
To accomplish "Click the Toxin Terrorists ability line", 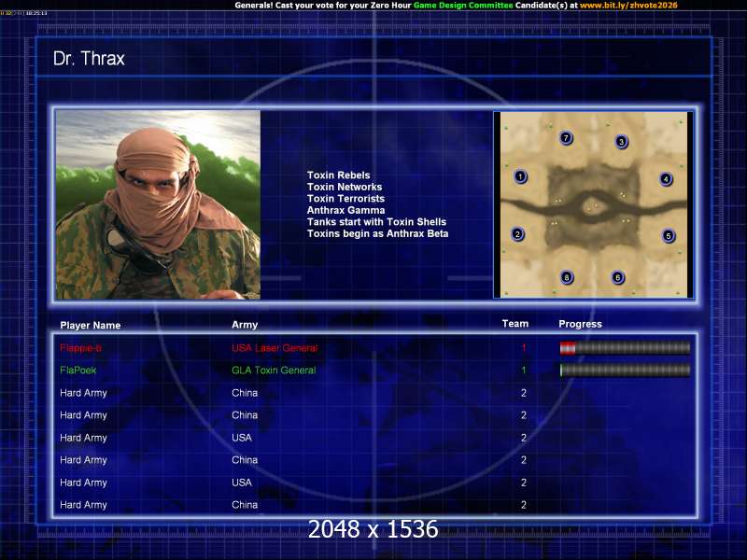I will (x=345, y=199).
